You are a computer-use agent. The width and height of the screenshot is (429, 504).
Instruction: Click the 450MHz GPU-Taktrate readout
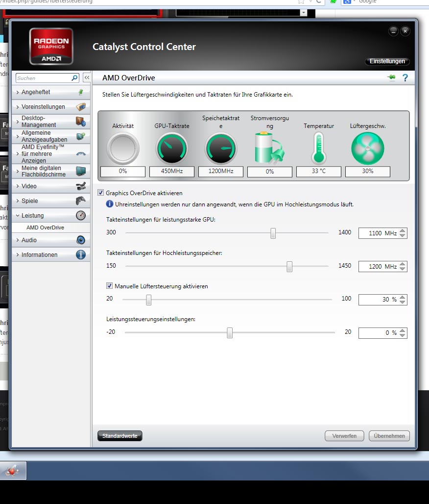pos(172,171)
